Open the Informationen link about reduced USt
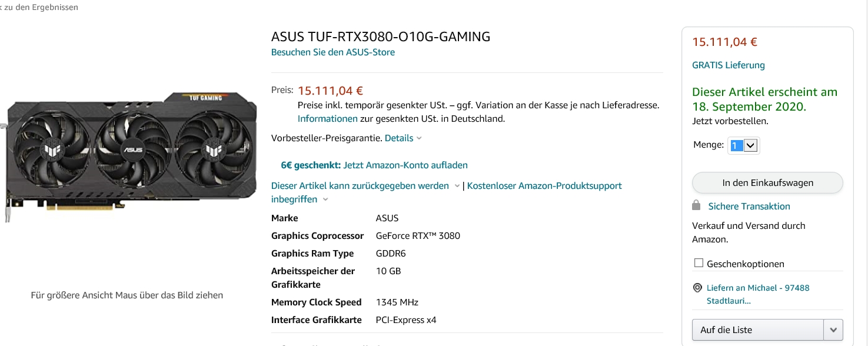This screenshot has height=346, width=868. tap(327, 118)
